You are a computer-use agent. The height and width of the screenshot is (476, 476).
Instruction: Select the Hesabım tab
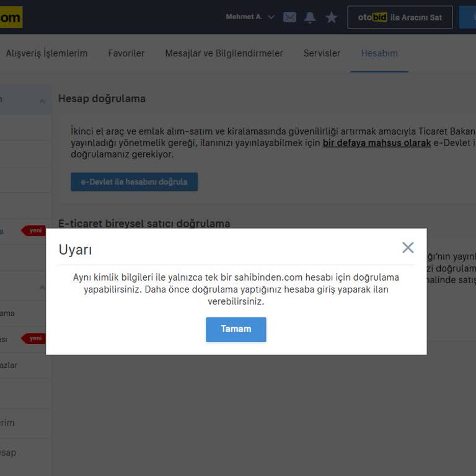coord(379,53)
